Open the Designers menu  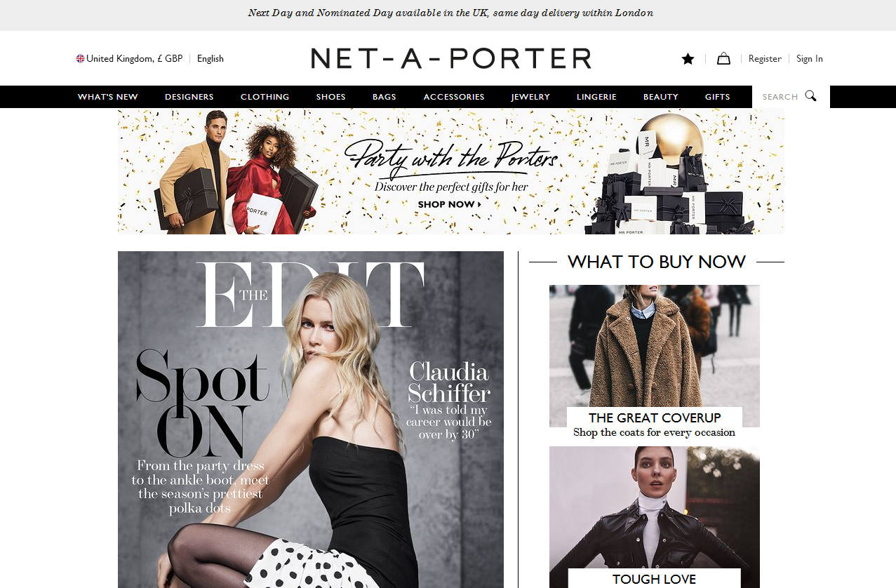pyautogui.click(x=189, y=97)
